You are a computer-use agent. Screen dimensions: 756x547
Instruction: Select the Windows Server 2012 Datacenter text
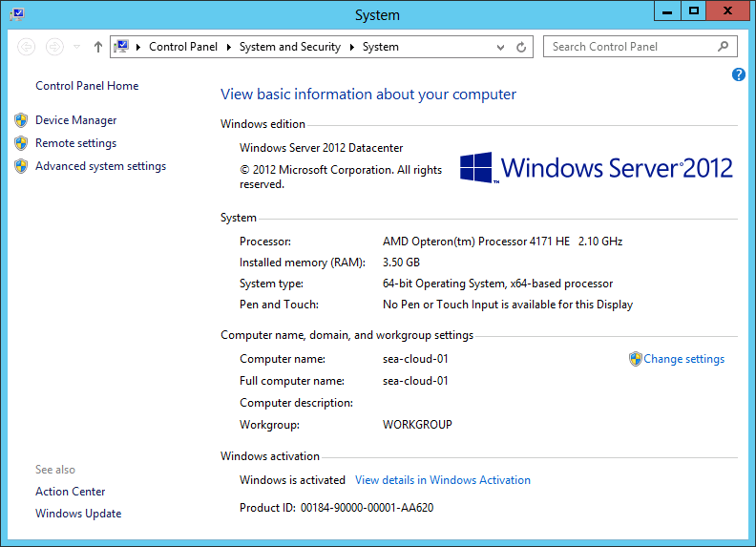321,148
